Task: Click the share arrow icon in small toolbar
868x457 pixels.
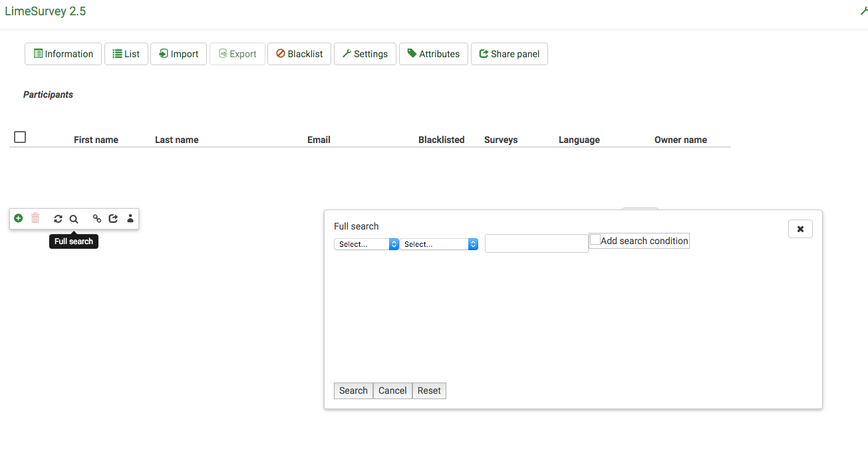Action: pos(113,218)
